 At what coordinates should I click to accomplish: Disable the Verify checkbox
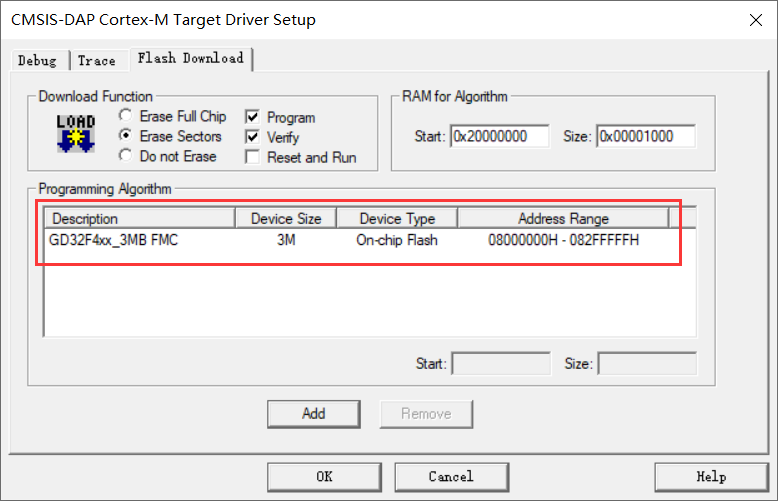(x=252, y=137)
